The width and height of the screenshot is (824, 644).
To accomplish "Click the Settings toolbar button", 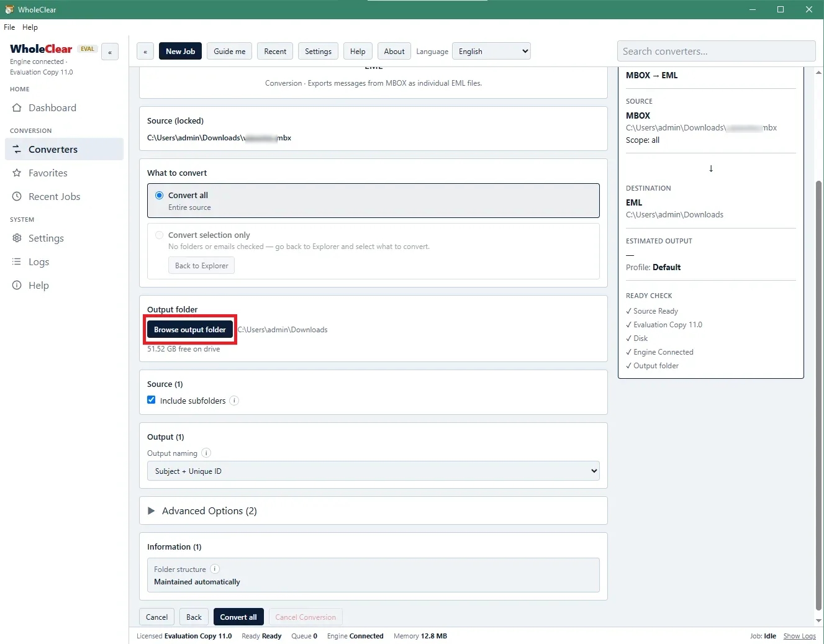I will click(318, 52).
